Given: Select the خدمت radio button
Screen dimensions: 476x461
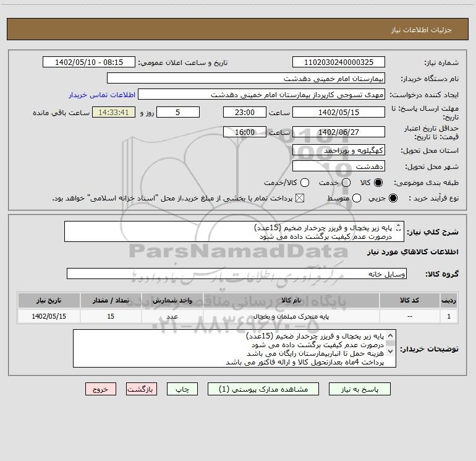Looking at the screenshot, I should click(x=346, y=183).
